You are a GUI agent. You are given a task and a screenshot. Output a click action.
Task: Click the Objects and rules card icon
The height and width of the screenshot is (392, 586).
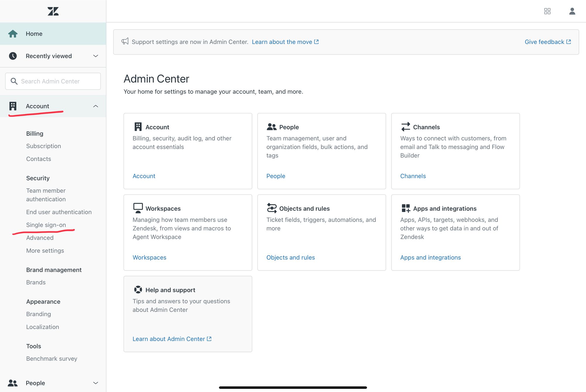272,208
